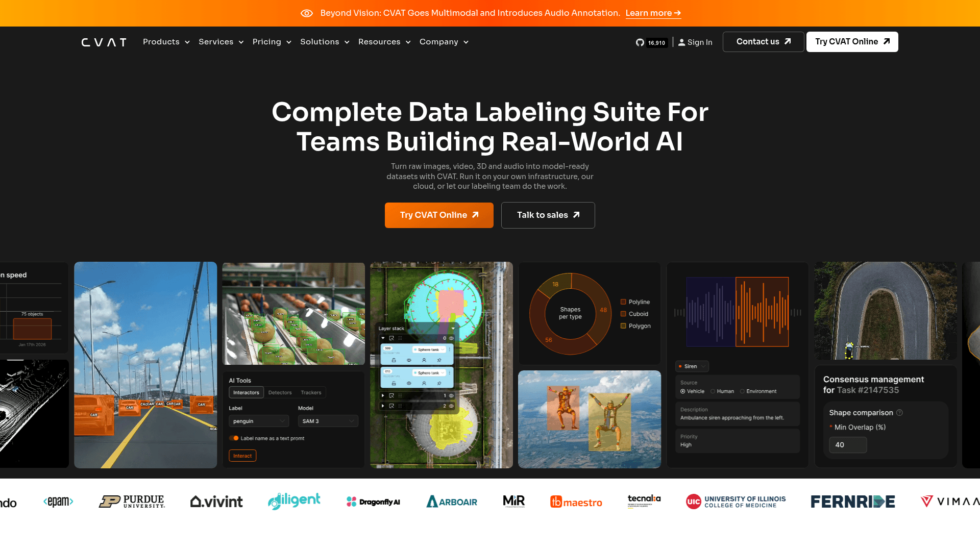Toggle the Cuboid legend checkbox
Screen dimensions: 980x551
[623, 314]
